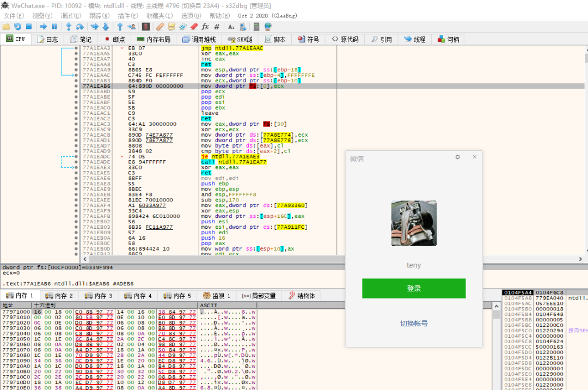Select the 内存 3 dump tab
588x390 pixels.
(98, 296)
